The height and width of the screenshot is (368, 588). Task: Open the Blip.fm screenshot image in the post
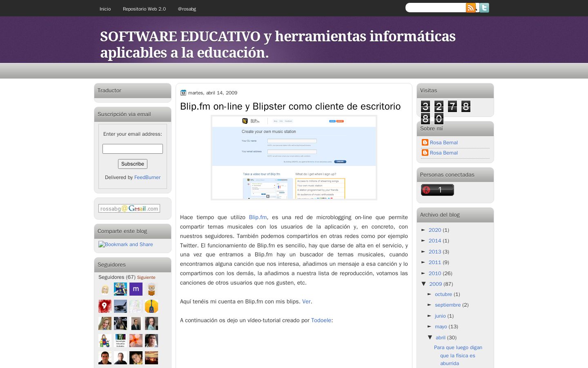click(294, 158)
